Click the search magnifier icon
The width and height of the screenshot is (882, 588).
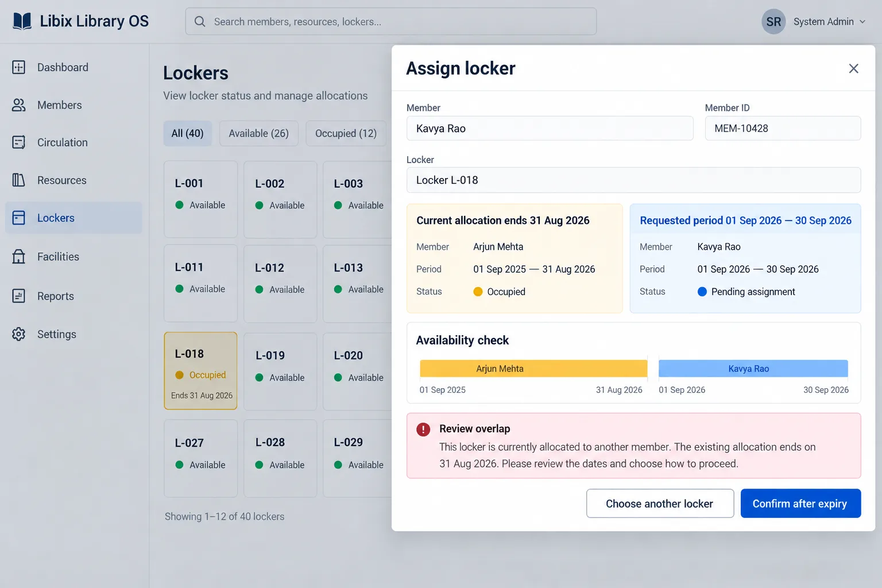coord(200,21)
